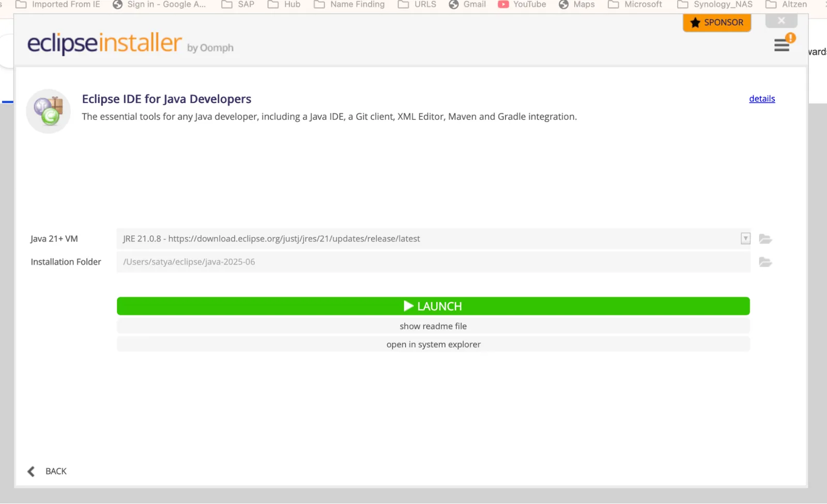The width and height of the screenshot is (827, 504).
Task: Show the readme file
Action: pyautogui.click(x=433, y=326)
